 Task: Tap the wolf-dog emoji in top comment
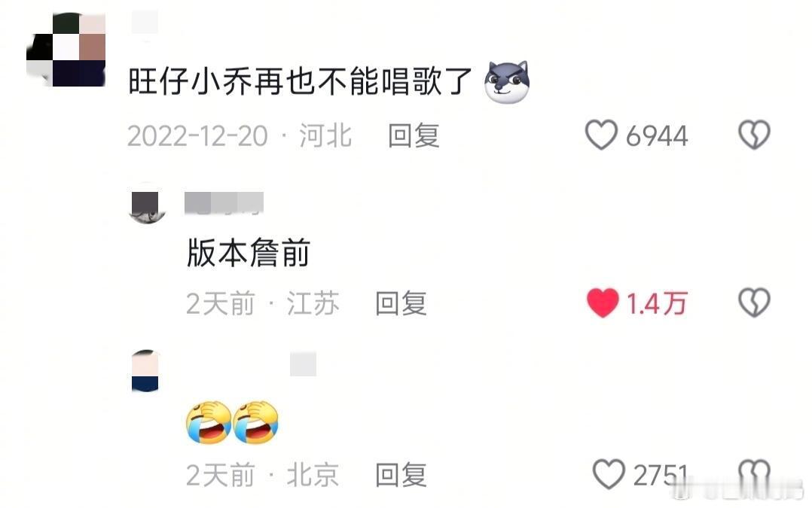507,82
